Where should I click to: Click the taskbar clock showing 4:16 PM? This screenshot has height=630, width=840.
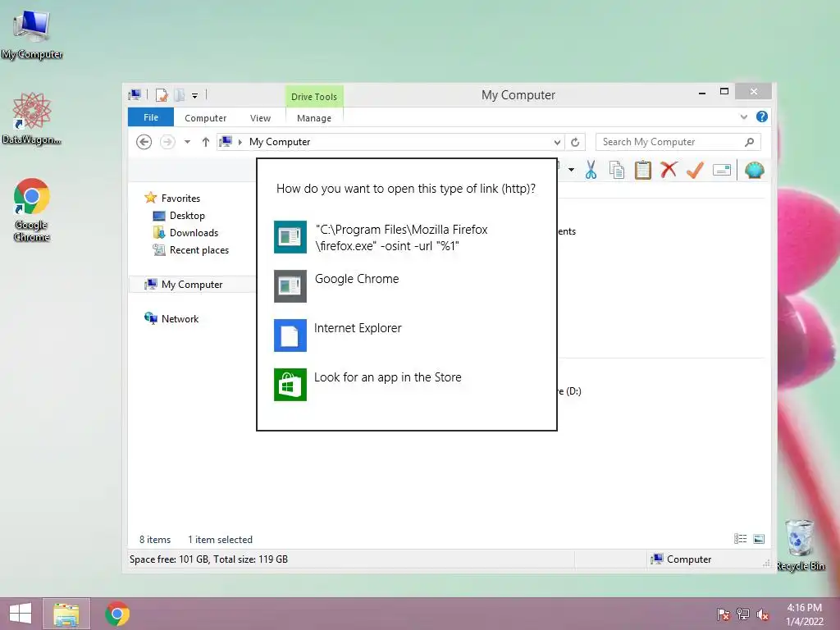coord(805,614)
